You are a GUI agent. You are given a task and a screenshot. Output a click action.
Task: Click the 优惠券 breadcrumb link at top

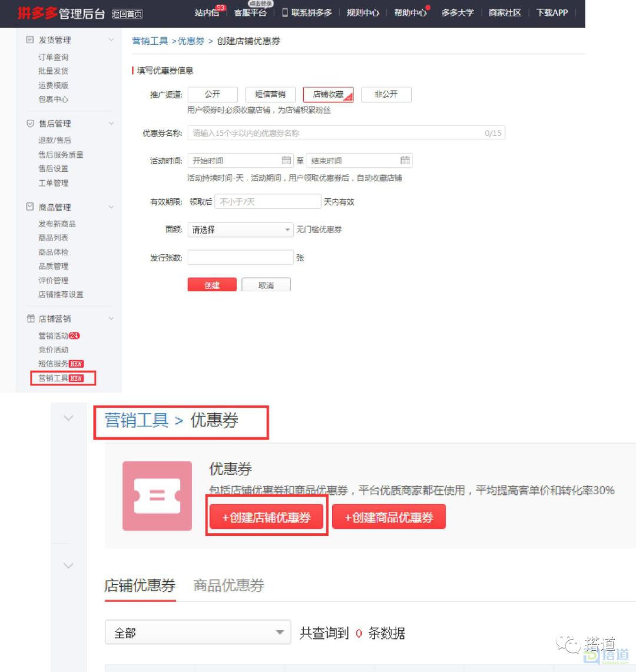[191, 41]
